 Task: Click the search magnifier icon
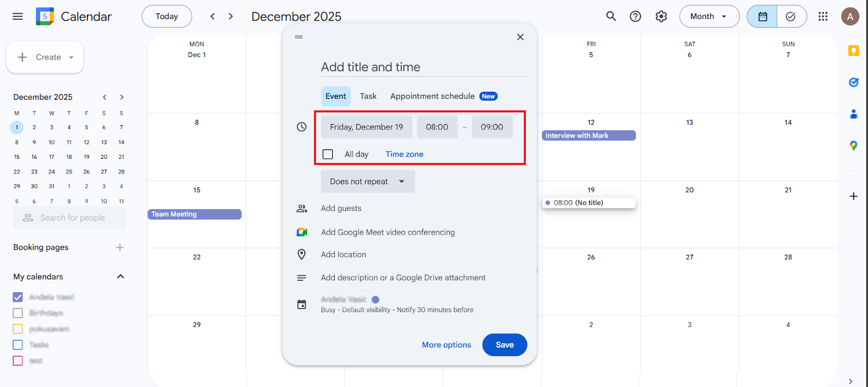pyautogui.click(x=611, y=16)
